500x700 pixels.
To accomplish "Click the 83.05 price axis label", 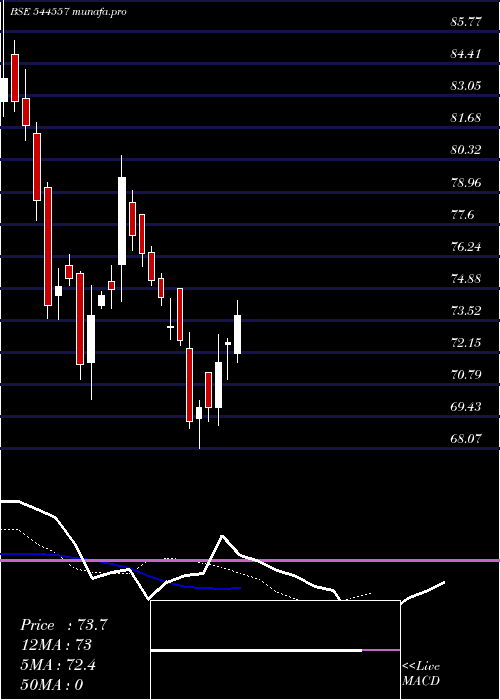I will point(466,86).
